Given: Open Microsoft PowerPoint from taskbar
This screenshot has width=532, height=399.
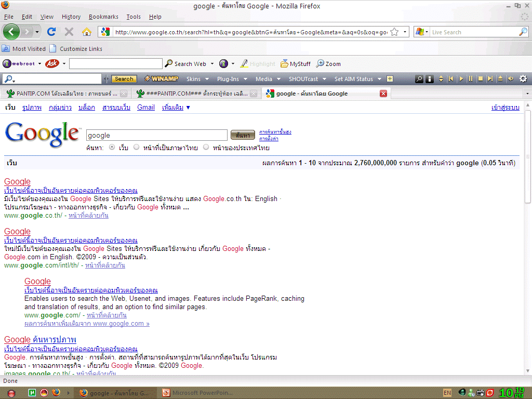Looking at the screenshot, I should pos(197,393).
